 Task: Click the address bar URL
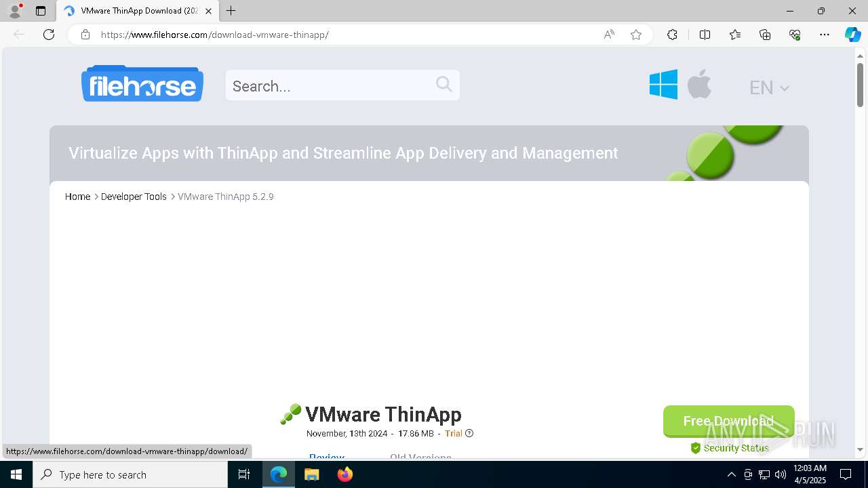tap(214, 35)
